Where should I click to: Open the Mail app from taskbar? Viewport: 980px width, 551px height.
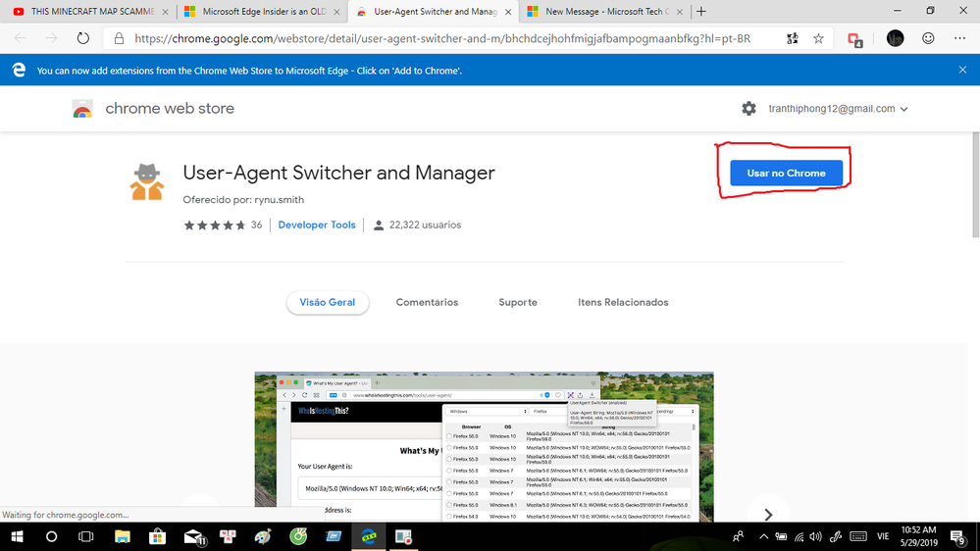point(194,536)
